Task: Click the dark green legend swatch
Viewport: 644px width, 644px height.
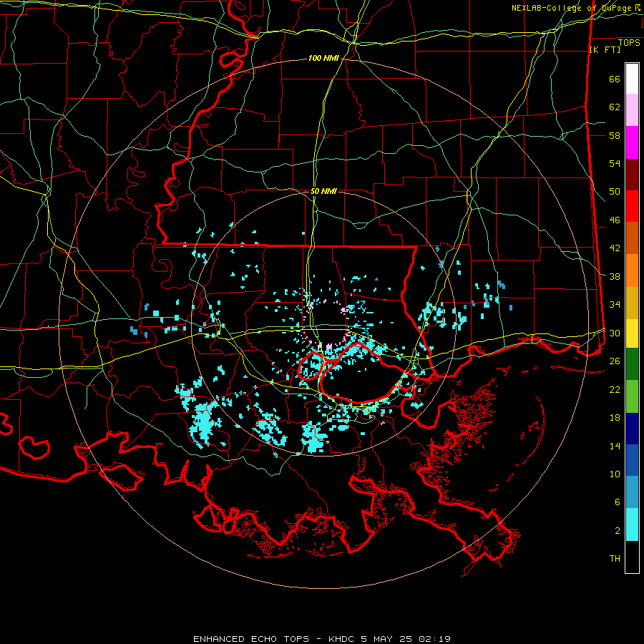Action: click(632, 364)
